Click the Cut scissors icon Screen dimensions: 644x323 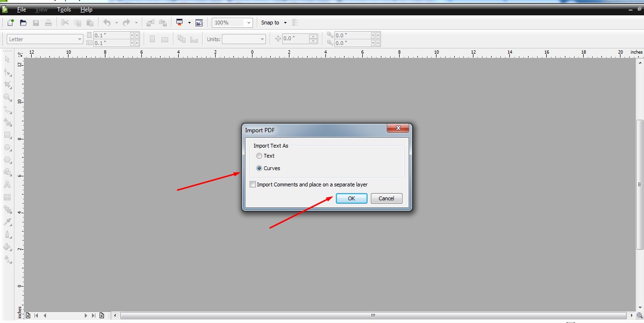pos(65,23)
